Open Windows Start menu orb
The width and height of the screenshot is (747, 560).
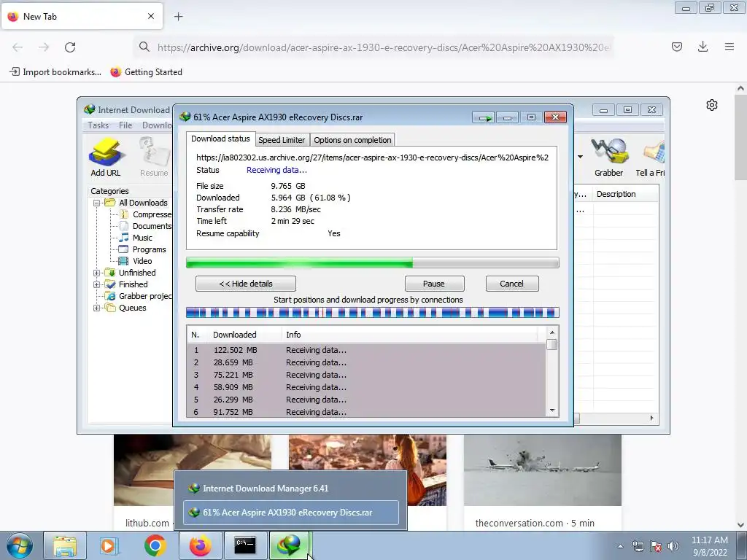pyautogui.click(x=19, y=545)
